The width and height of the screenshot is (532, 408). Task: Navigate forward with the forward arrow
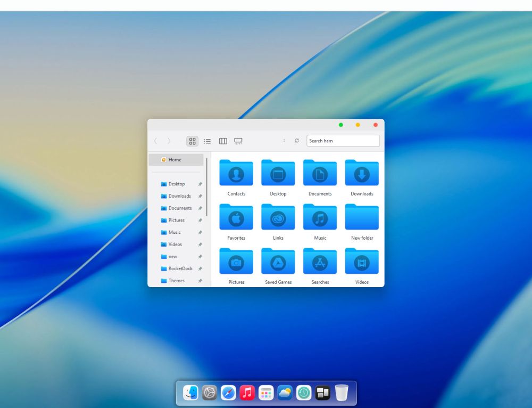click(169, 141)
